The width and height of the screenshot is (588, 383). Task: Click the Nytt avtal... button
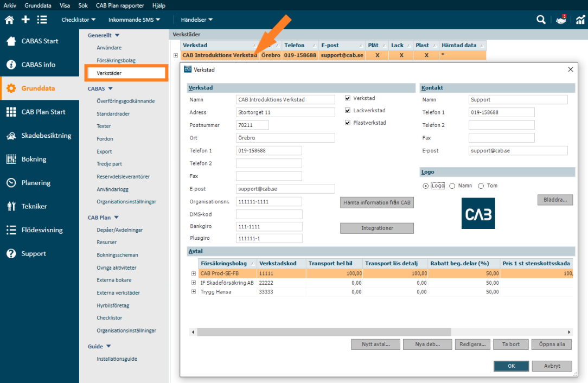[375, 344]
